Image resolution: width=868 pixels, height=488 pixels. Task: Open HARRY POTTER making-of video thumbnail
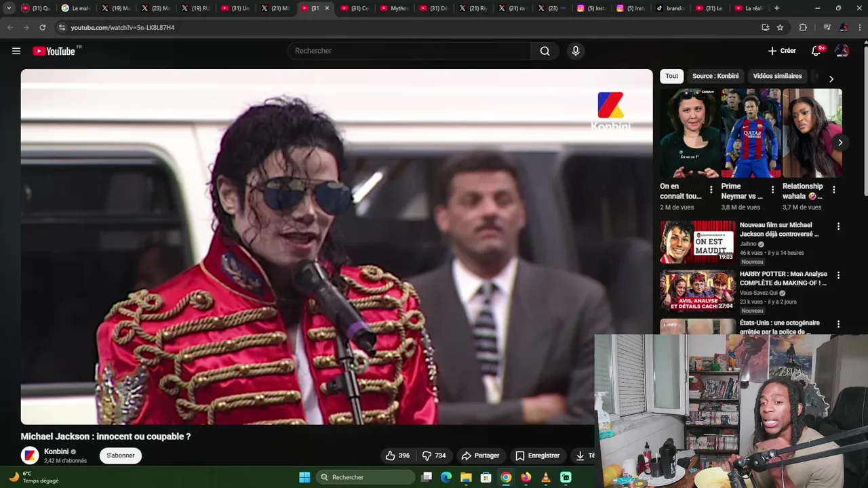698,291
